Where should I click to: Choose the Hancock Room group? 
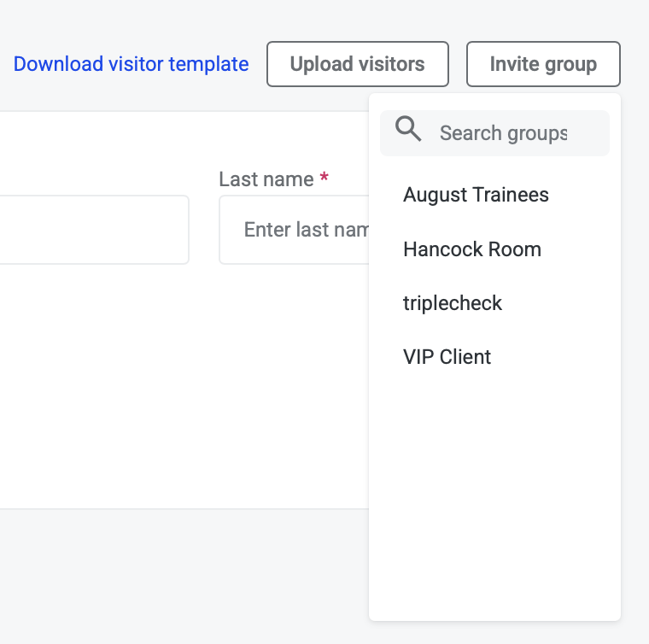[471, 249]
